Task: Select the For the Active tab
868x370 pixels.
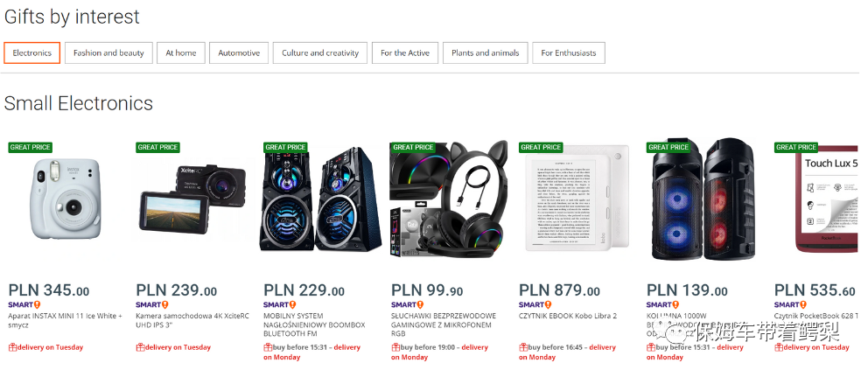Action: (404, 53)
